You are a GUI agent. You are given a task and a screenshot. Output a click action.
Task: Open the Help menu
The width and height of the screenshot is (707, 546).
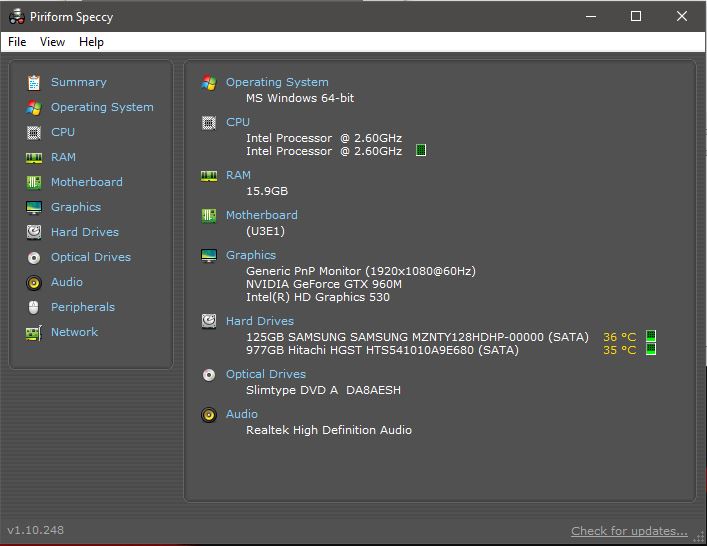(92, 42)
